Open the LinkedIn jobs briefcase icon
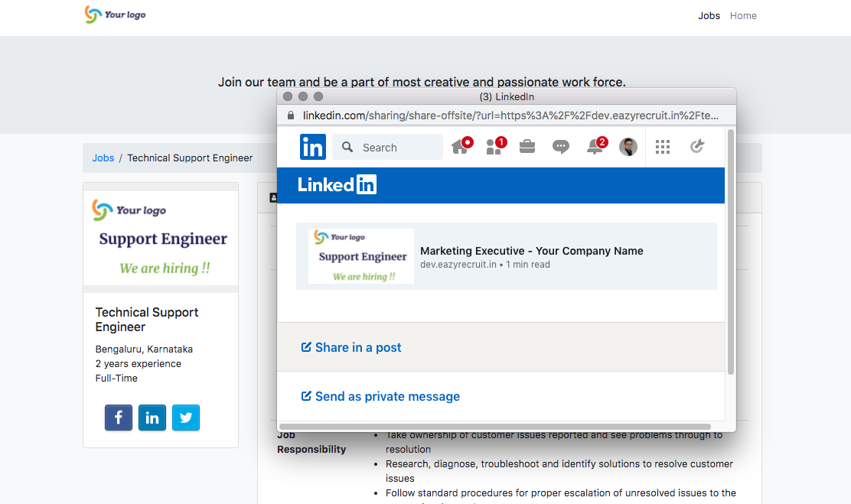 coord(527,147)
